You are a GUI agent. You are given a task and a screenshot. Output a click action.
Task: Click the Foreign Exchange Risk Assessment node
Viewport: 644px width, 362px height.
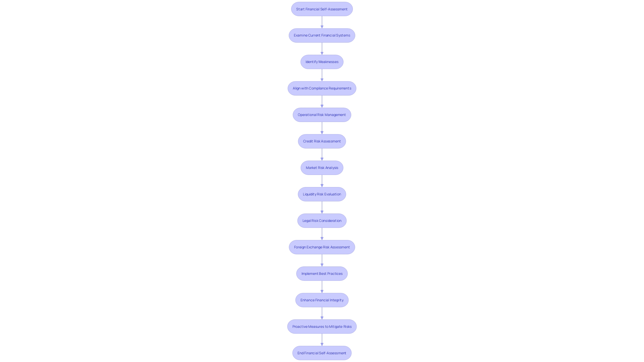click(322, 247)
